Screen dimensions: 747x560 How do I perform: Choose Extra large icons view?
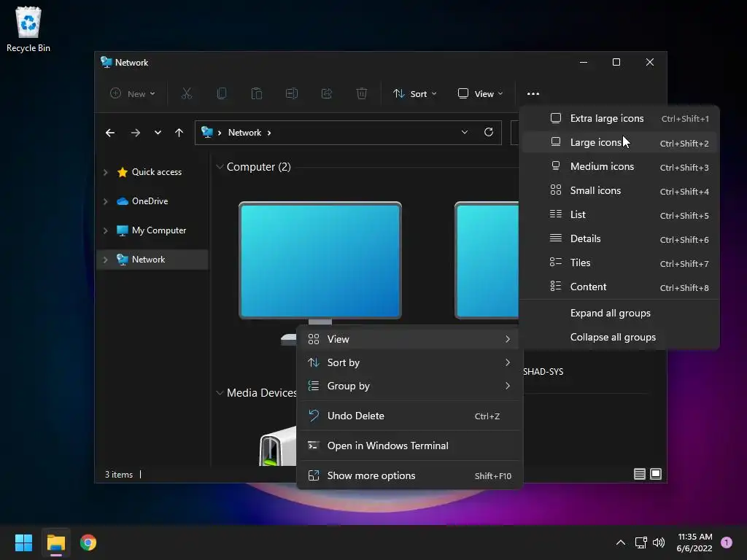point(619,118)
